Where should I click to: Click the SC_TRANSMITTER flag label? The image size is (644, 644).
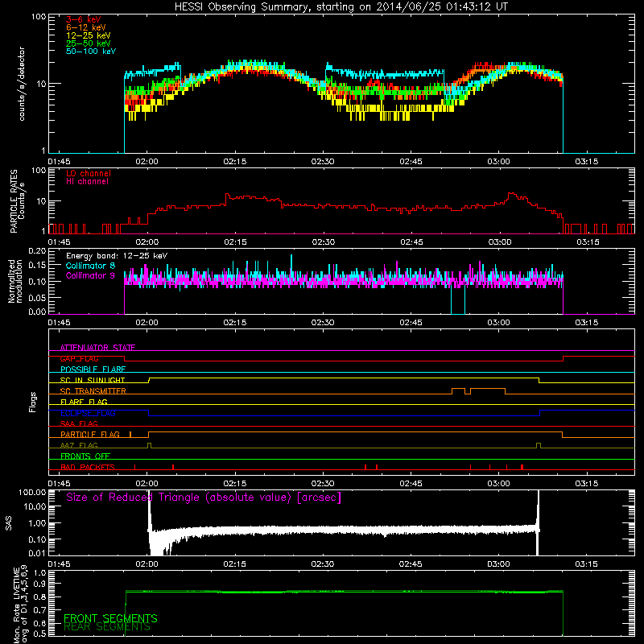click(93, 391)
